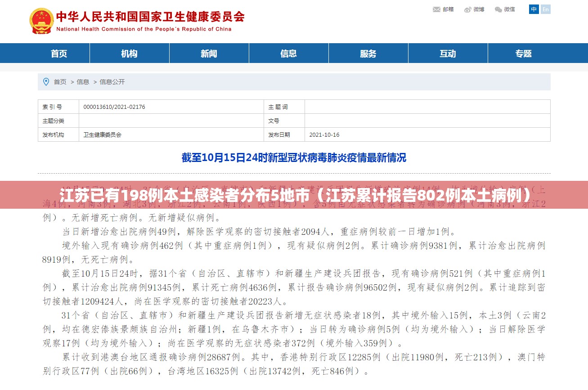Click the paragraph starting 31个省（自治区、直辖市）

click(x=294, y=329)
